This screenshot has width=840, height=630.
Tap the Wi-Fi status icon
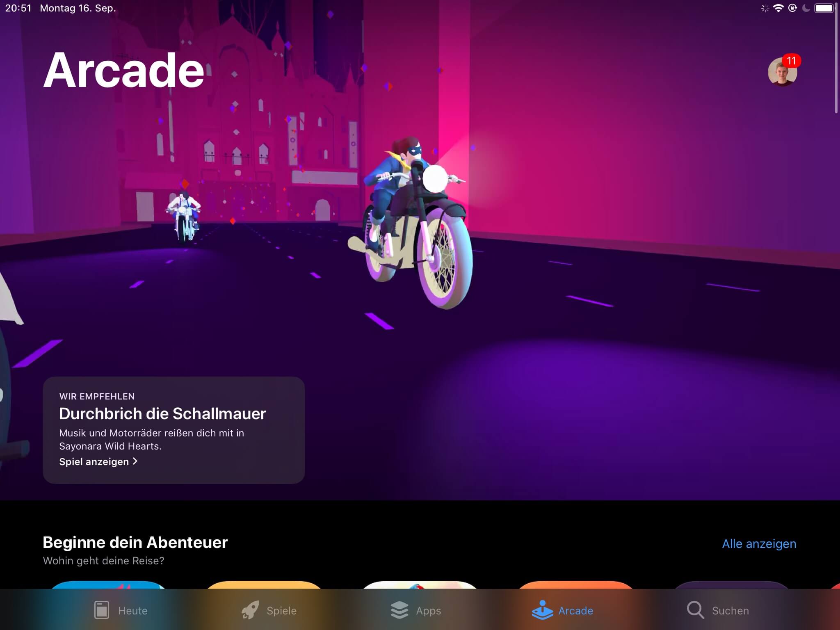(778, 8)
